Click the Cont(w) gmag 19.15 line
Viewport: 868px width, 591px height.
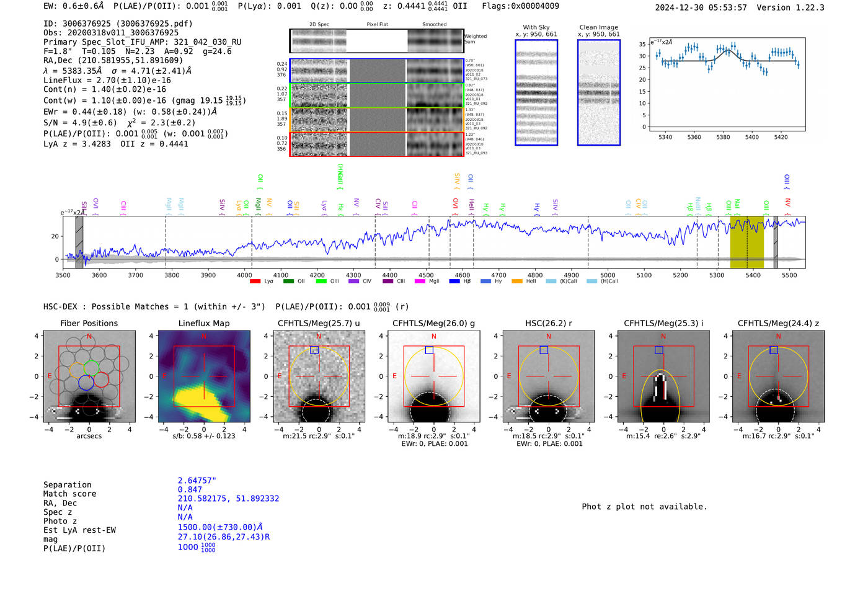pos(144,100)
